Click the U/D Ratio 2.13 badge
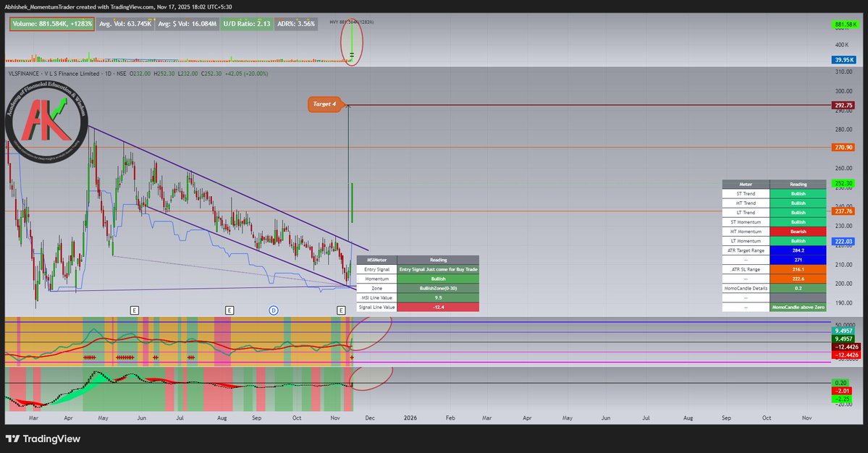The height and width of the screenshot is (453, 868). (x=246, y=23)
